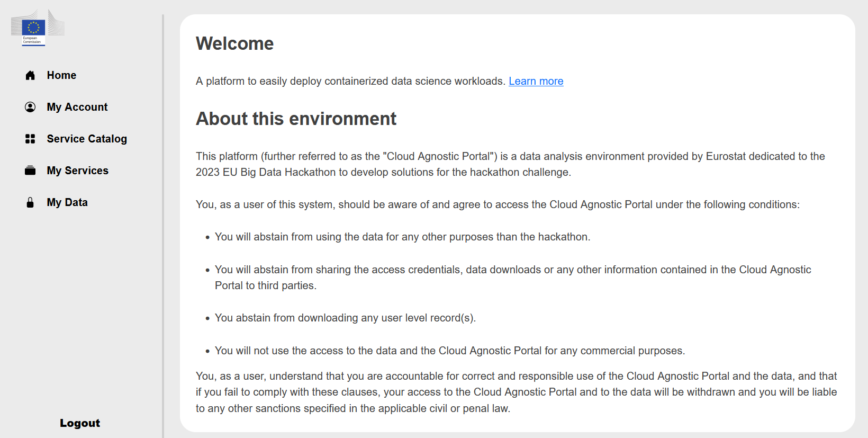Click the bullet about abstaining from downloading records
868x438 pixels.
tap(346, 318)
